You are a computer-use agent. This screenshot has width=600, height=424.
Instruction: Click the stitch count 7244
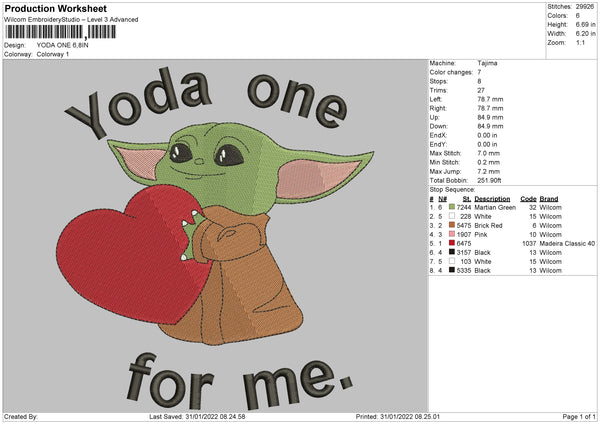(x=464, y=207)
